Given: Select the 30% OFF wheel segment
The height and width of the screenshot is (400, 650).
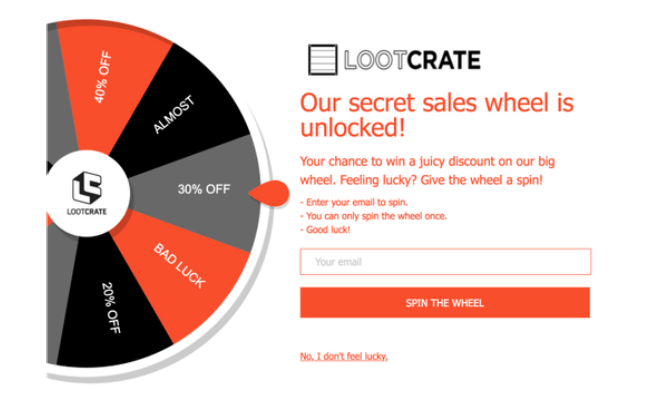Looking at the screenshot, I should coord(203,189).
